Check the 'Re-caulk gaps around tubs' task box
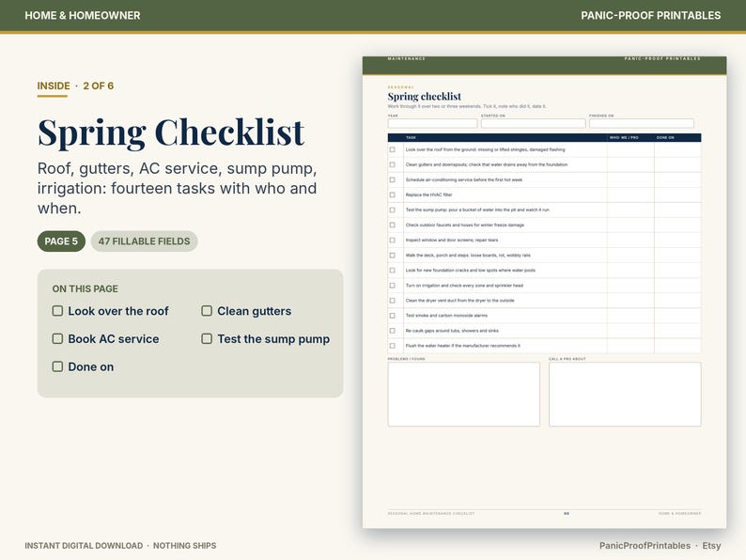Viewport: 746px width, 560px height. [x=393, y=331]
